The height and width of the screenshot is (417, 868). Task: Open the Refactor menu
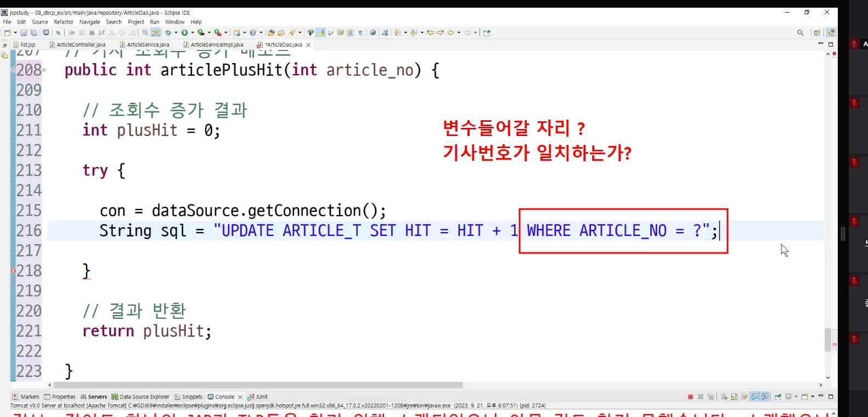coord(64,22)
